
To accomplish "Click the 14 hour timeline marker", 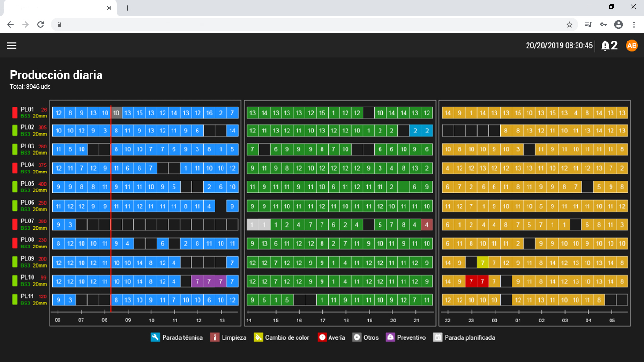I will [248, 320].
